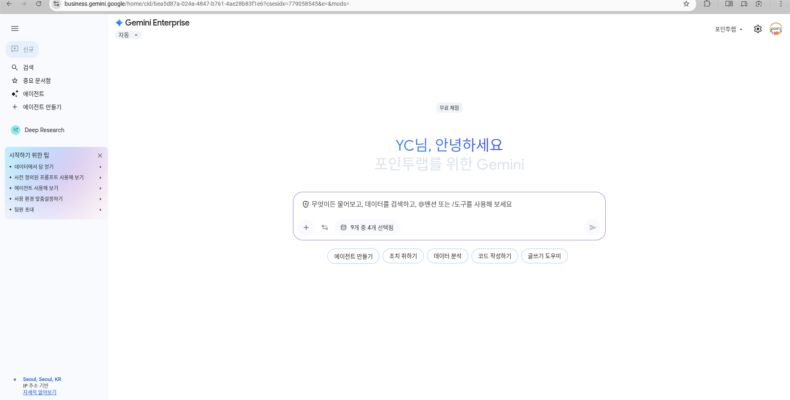Click the 신규 new chat button
This screenshot has height=400, width=790.
click(x=28, y=48)
